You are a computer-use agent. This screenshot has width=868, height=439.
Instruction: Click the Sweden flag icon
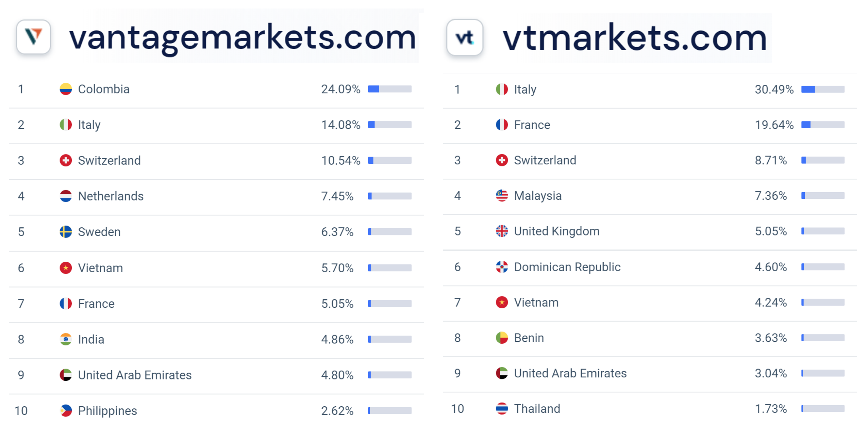click(66, 232)
